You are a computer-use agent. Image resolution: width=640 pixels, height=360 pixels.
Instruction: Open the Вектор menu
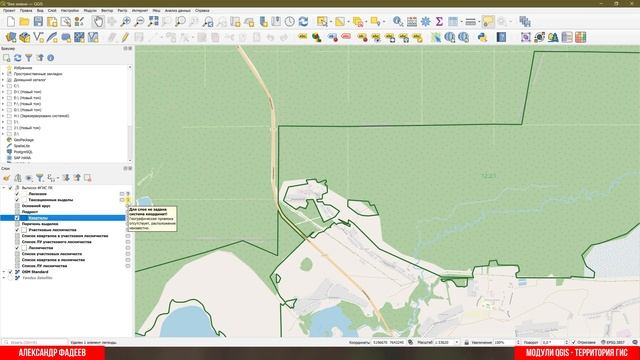pos(107,11)
